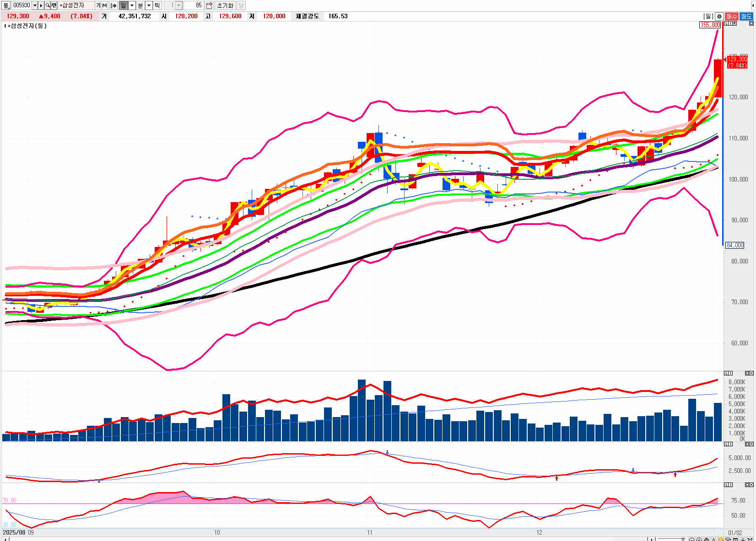Viewport: 756px width, 541px height.
Task: Click the add chart window icon
Action: 209,5
